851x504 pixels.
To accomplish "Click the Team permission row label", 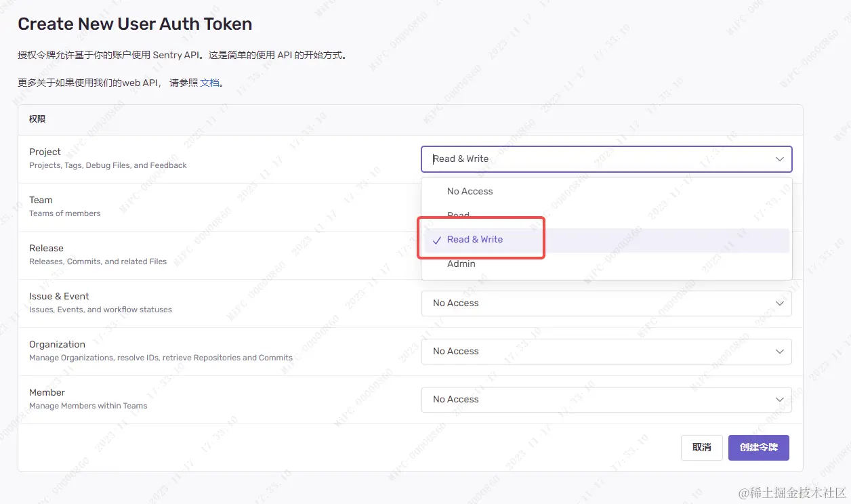I will 41,201.
